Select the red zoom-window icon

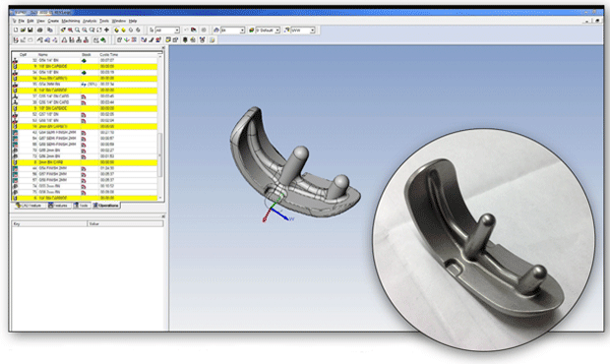click(70, 30)
